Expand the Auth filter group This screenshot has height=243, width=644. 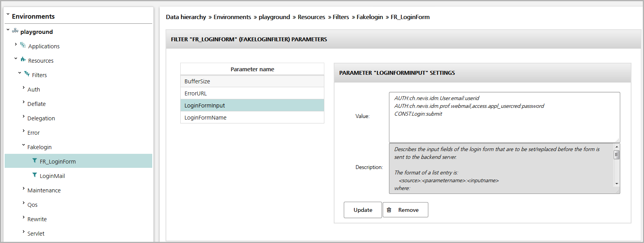point(23,88)
